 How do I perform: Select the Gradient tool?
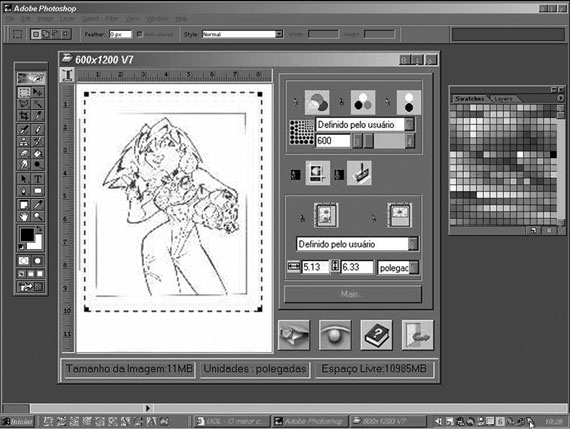[x=37, y=153]
